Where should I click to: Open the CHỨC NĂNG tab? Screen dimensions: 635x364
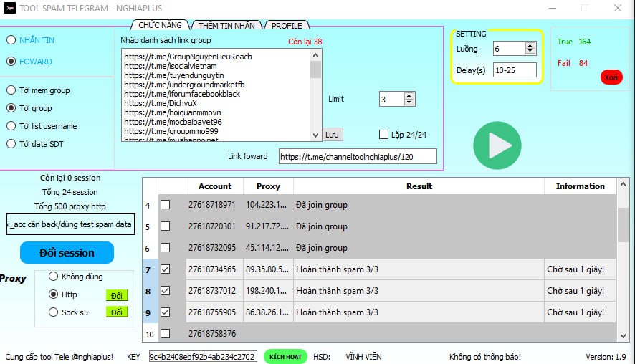tap(160, 24)
